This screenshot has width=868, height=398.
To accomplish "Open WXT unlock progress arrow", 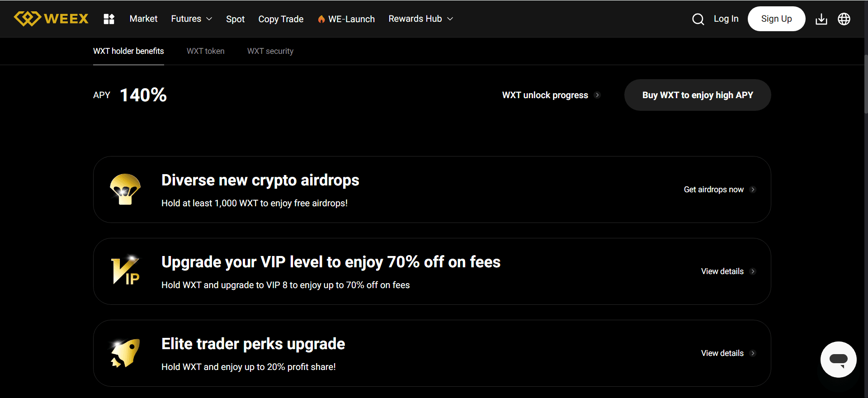I will click(x=597, y=95).
